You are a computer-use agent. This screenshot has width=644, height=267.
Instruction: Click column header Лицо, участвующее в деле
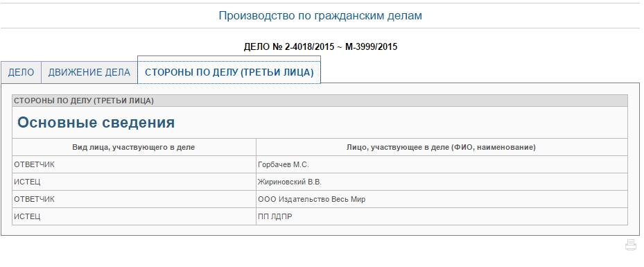coord(442,147)
